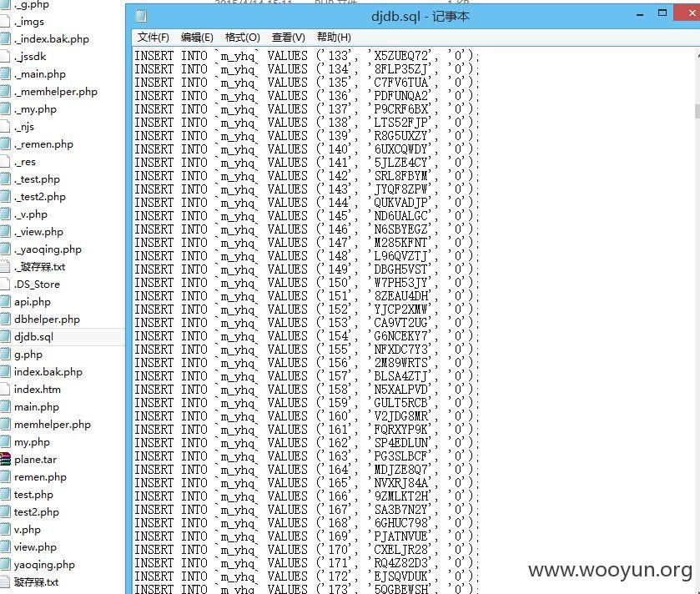Click value 'V2JDG8MR' in row 160

401,416
